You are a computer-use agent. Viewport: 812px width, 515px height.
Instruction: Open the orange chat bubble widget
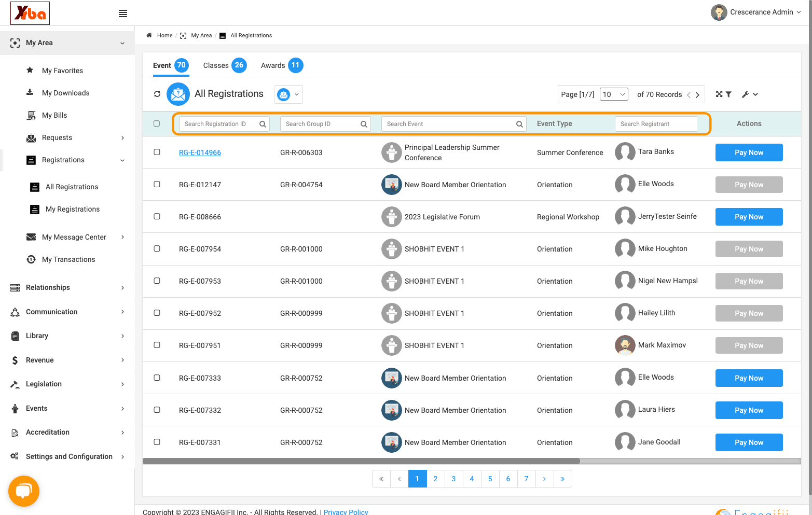[24, 491]
